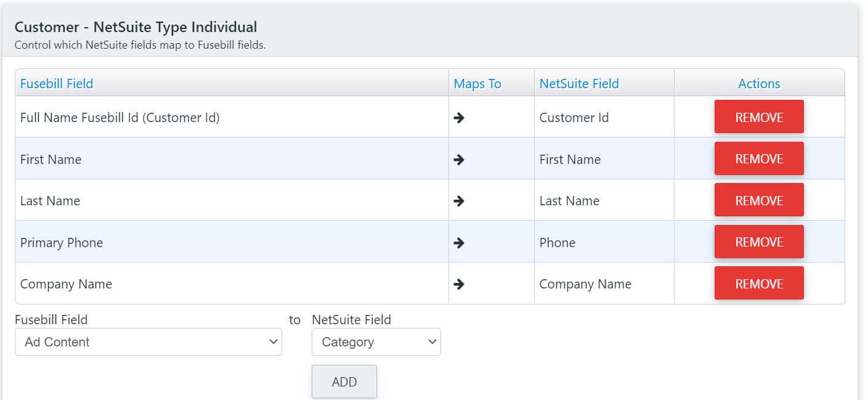Image resolution: width=868 pixels, height=400 pixels.
Task: Remove the Last Name mapping
Action: [x=759, y=200]
